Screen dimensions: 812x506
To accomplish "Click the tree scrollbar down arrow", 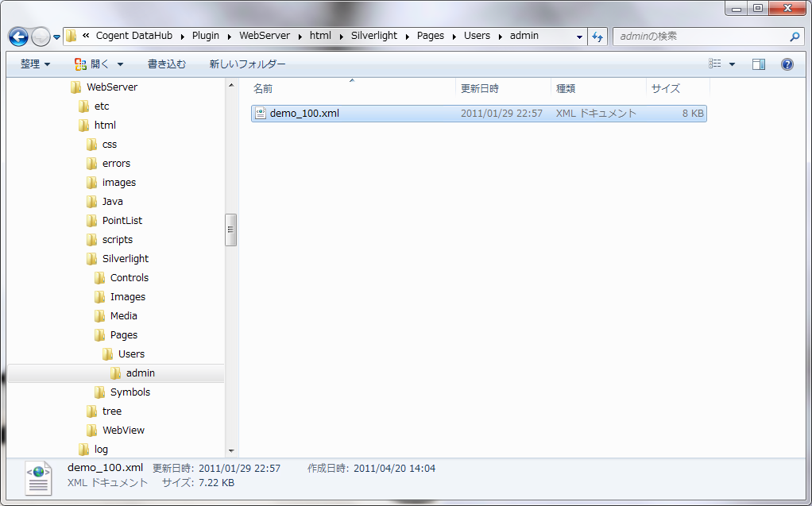I will point(231,451).
